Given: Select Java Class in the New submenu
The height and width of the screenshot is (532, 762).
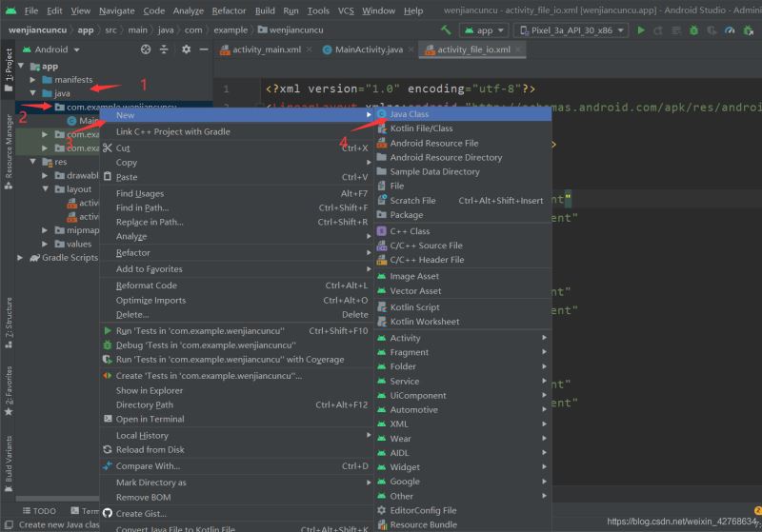Looking at the screenshot, I should [x=409, y=114].
